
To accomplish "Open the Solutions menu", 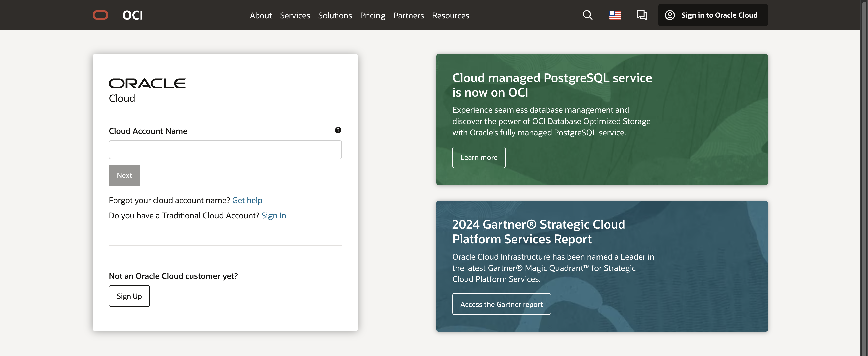I will coord(335,16).
